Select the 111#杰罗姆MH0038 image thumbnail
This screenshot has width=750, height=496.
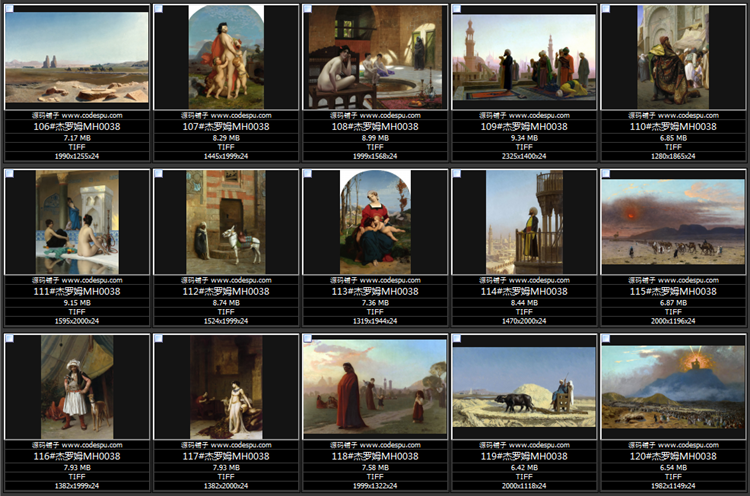[x=77, y=222]
